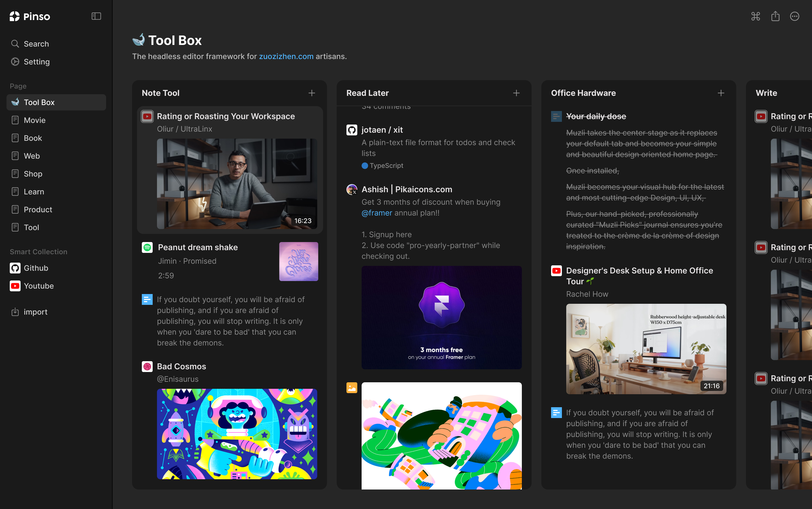Viewport: 812px width, 509px height.
Task: Click the Bad Cosmos title
Action: click(181, 366)
